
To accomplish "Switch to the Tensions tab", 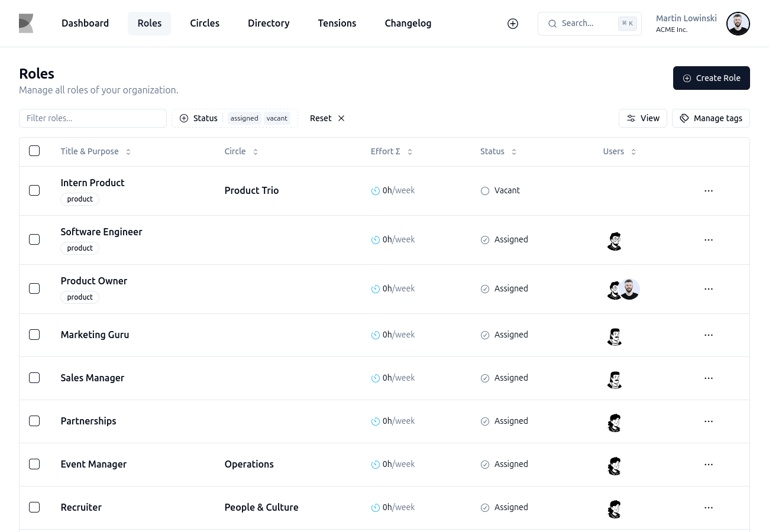I will pyautogui.click(x=337, y=23).
